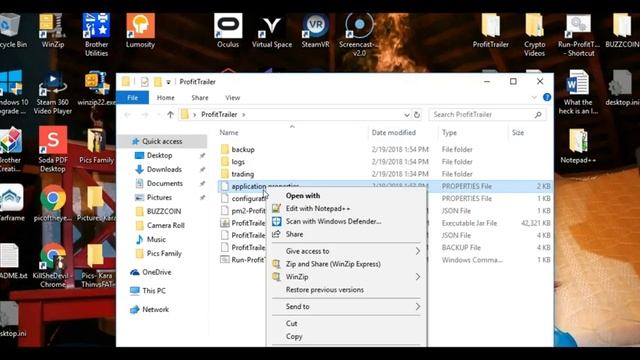The image size is (640, 360).
Task: Open Brother Utilities desktop icon
Action: [96, 34]
